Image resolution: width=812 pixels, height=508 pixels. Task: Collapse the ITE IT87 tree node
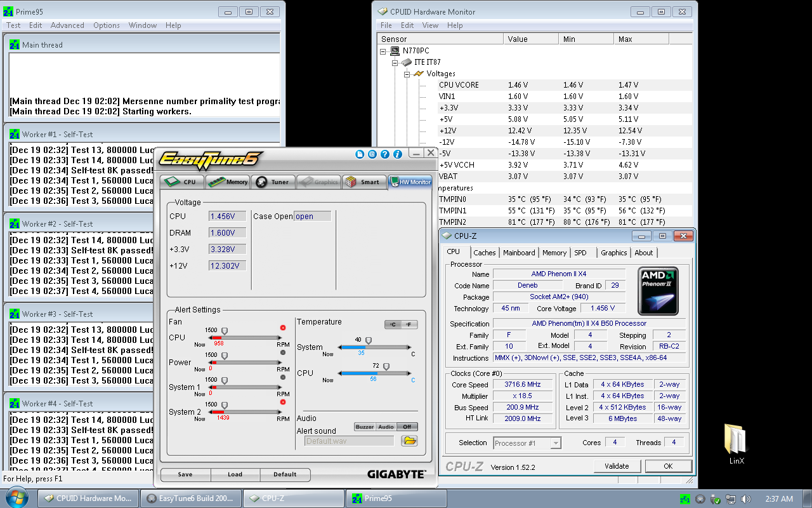coord(395,62)
